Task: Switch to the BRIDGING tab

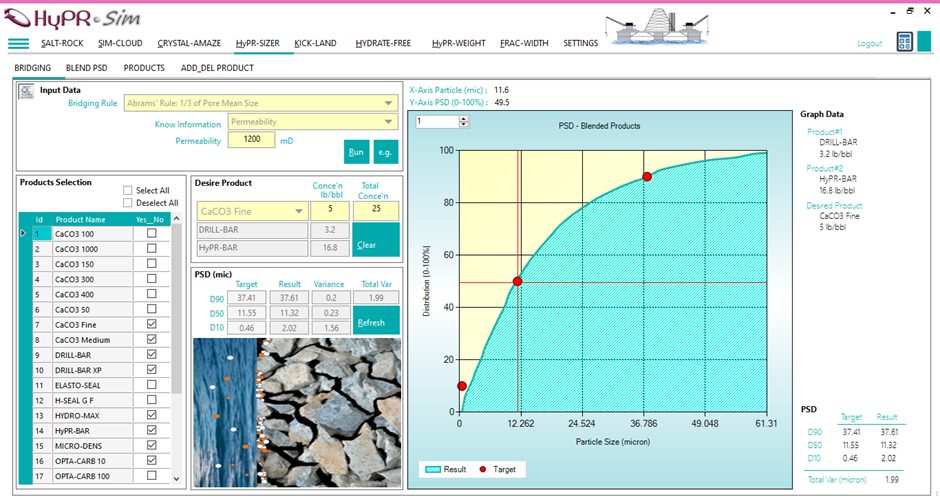Action: click(x=32, y=68)
